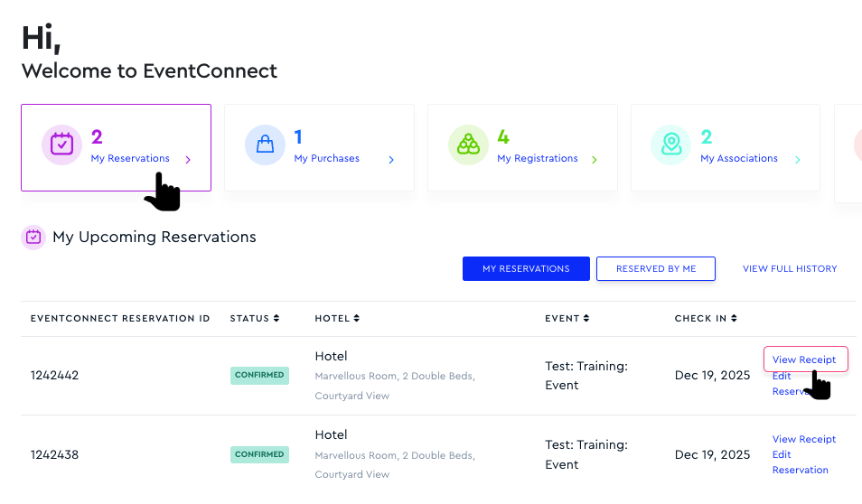Click the green My Registrations icon

point(468,145)
